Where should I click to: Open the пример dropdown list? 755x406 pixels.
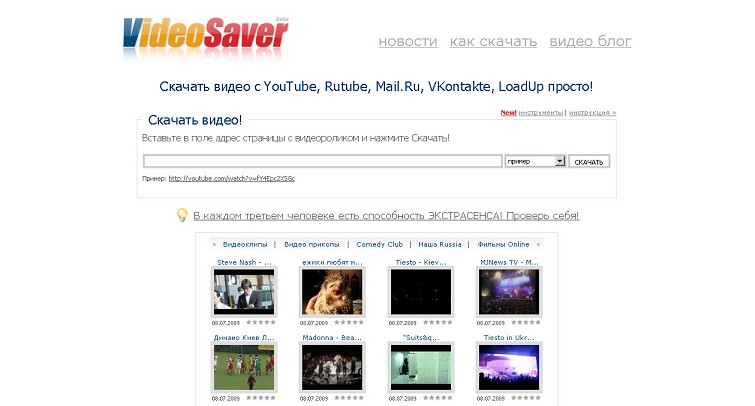[x=535, y=161]
